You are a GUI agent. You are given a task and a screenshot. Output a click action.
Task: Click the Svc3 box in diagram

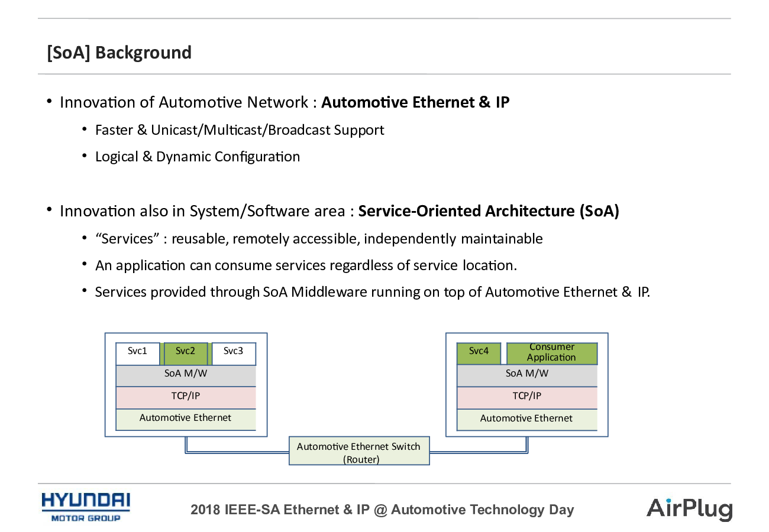[234, 353]
